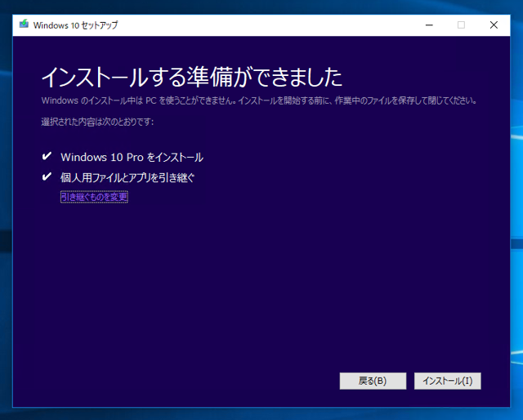Minimize the Windows 10 セットアップ window

click(x=429, y=25)
